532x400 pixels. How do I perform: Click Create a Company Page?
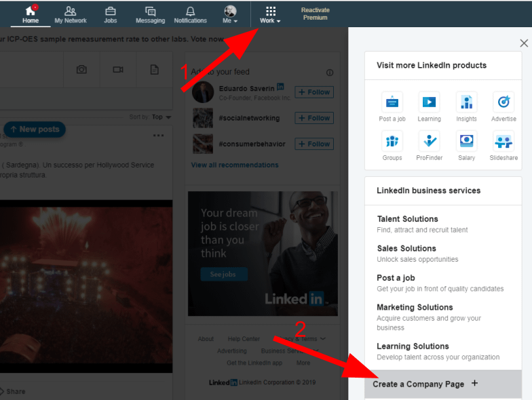pyautogui.click(x=442, y=384)
